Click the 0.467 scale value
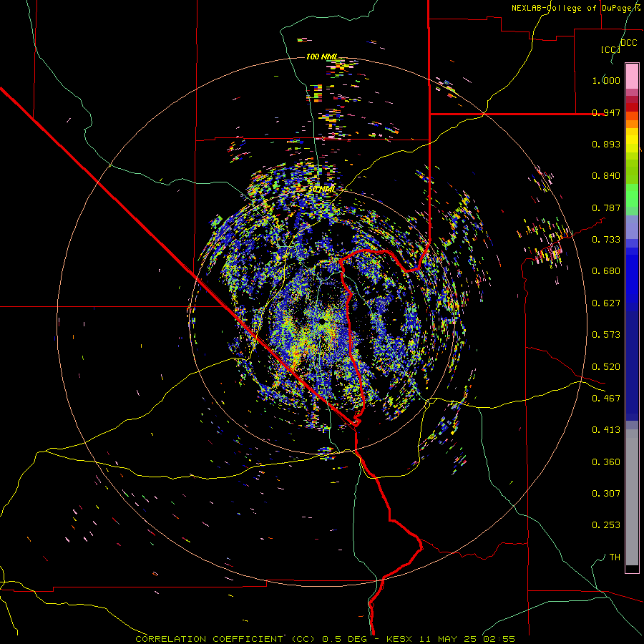Viewport: 644px width, 644px height. (x=606, y=399)
